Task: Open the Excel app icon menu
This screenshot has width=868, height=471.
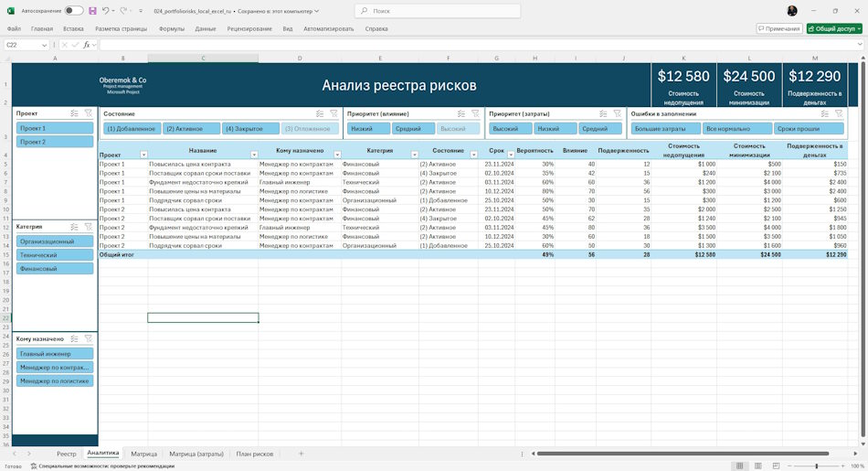Action: point(11,11)
